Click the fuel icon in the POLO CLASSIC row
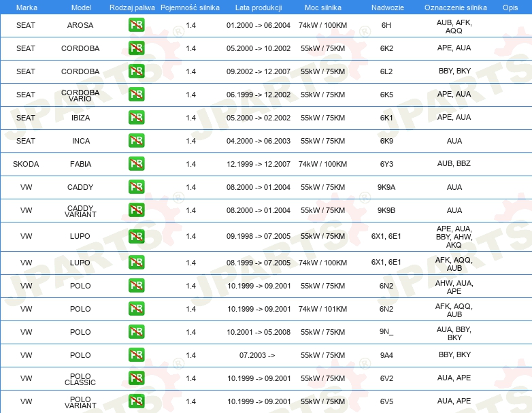The width and height of the screenshot is (532, 413). click(x=136, y=378)
